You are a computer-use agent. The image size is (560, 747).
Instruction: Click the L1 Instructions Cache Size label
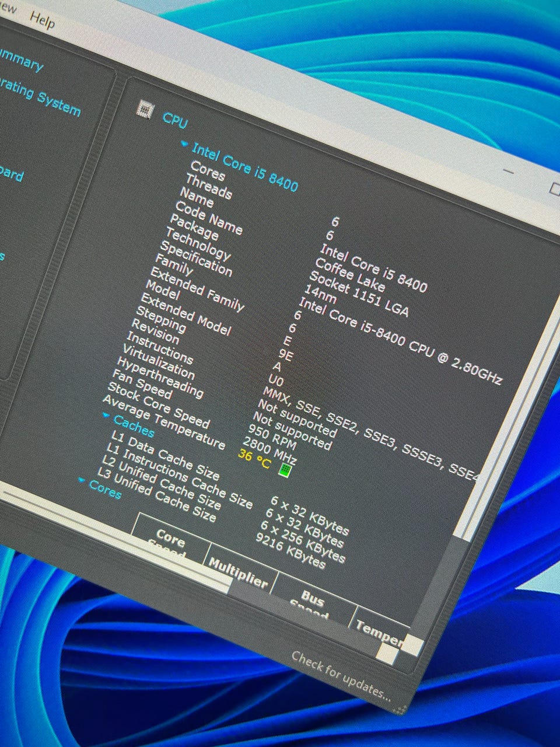tap(180, 477)
